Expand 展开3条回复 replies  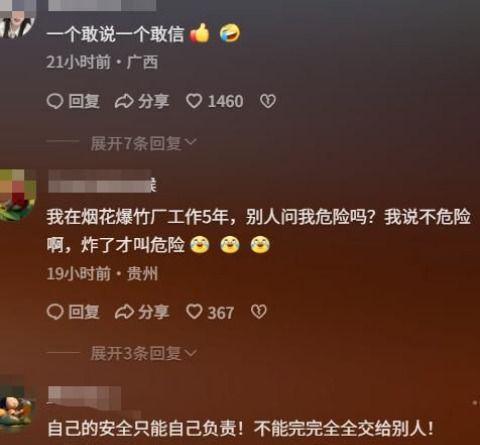tap(144, 353)
